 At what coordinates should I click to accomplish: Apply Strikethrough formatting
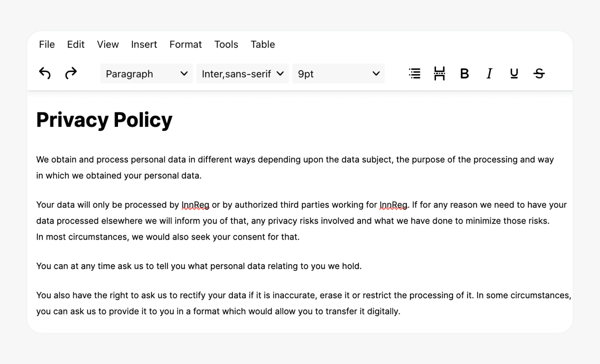pos(539,73)
